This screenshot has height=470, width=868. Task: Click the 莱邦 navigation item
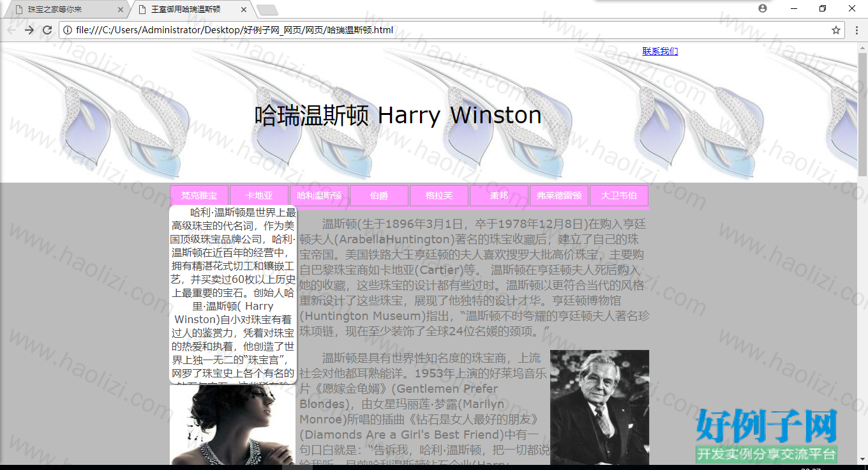499,195
